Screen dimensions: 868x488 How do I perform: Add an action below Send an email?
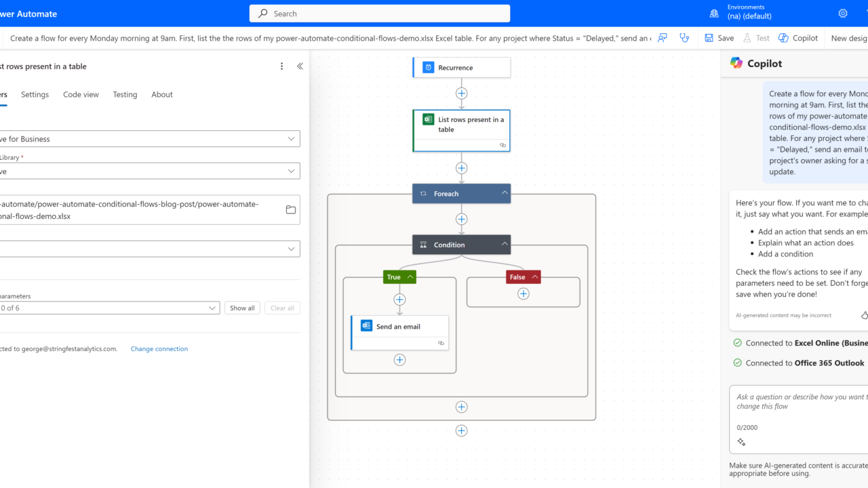coord(399,360)
